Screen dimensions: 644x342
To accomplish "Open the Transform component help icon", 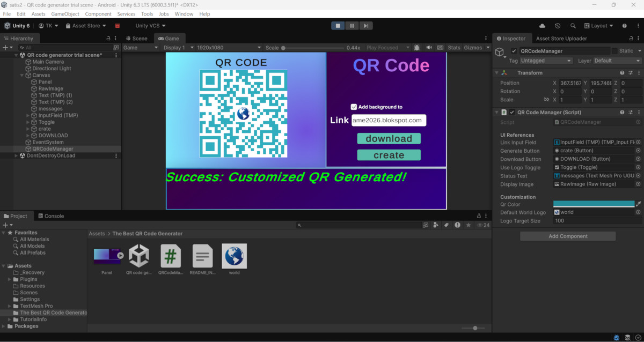I will 622,73.
